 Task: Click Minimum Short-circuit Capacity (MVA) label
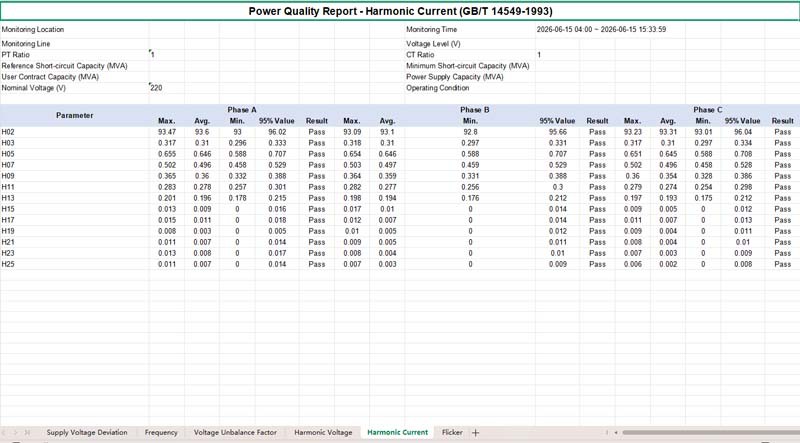[468, 66]
